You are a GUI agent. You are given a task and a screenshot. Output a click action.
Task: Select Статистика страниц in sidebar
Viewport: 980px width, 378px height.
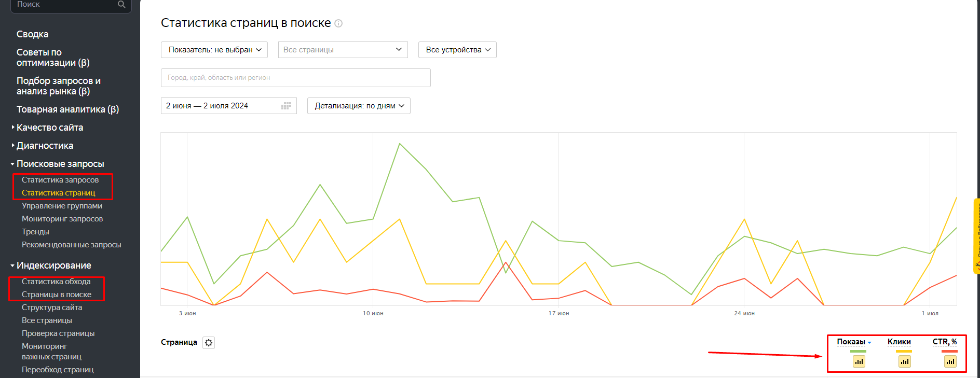[59, 193]
